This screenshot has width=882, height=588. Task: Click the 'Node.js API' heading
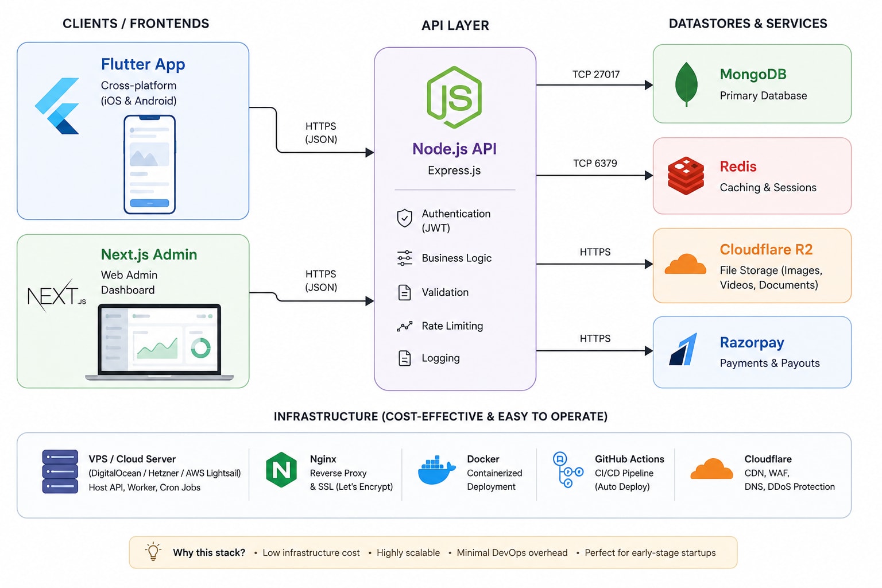coord(454,149)
